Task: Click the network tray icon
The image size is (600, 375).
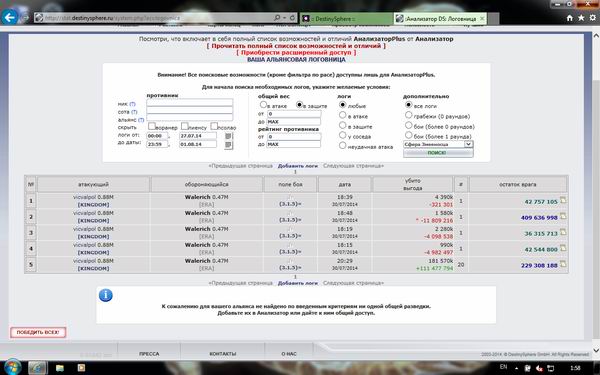Action: point(550,368)
